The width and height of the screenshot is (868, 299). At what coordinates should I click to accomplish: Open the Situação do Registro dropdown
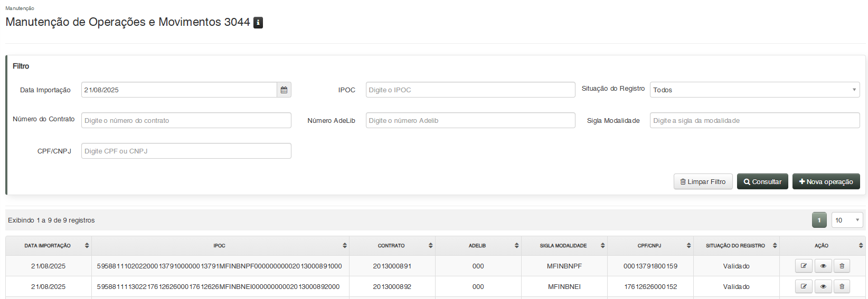754,90
